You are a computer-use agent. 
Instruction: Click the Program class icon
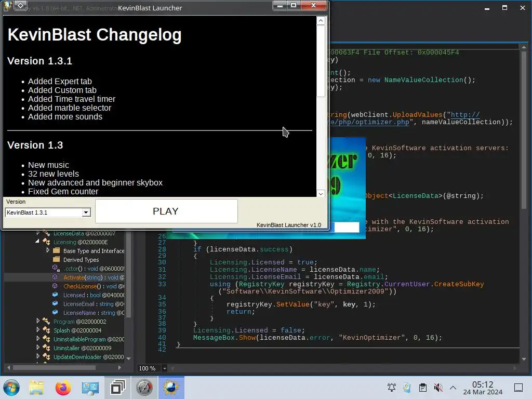(46, 321)
